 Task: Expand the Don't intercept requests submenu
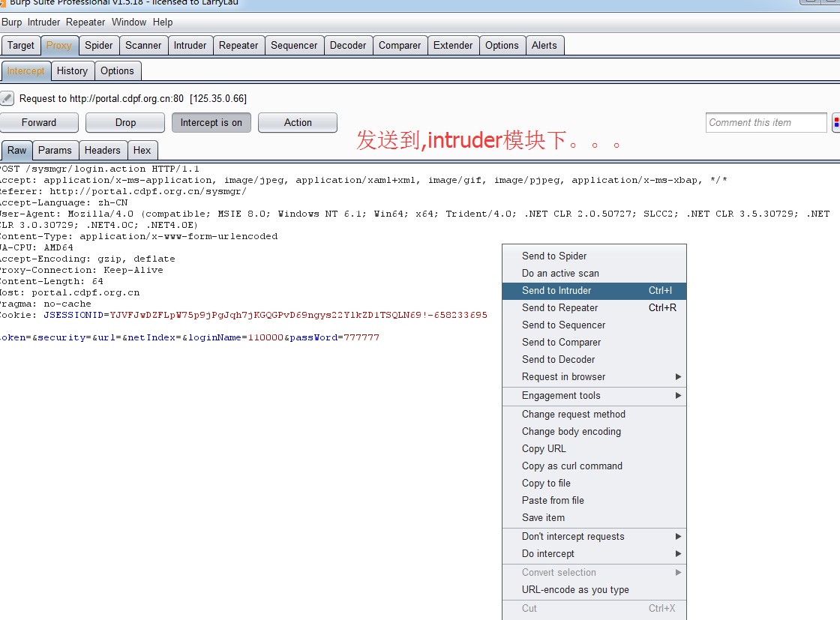[594, 537]
